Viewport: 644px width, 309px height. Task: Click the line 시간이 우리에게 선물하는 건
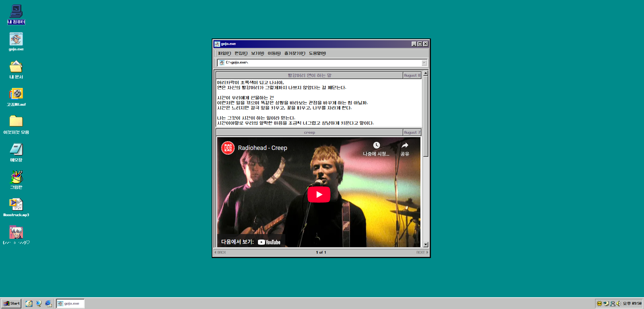click(x=245, y=98)
